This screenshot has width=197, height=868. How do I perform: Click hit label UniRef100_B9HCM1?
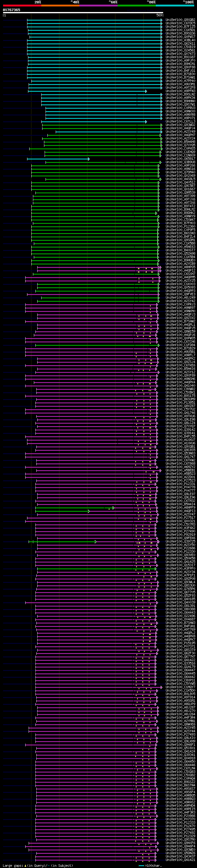point(180,64)
